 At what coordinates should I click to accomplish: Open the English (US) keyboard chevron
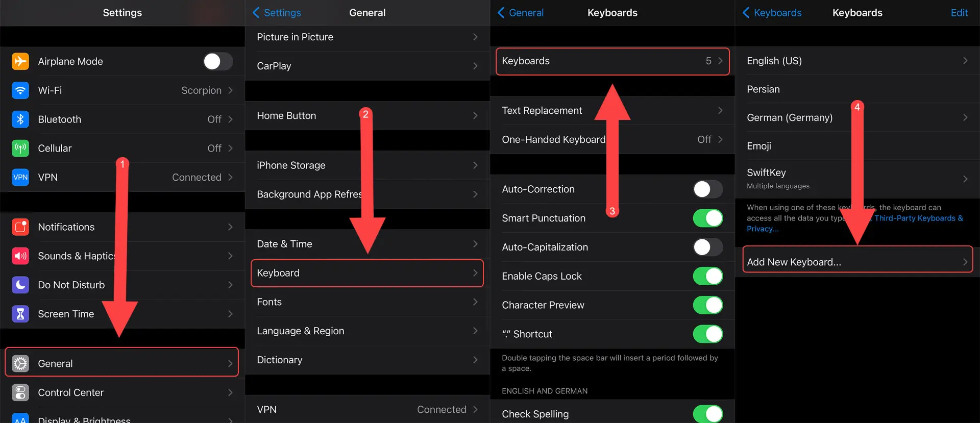coord(965,61)
